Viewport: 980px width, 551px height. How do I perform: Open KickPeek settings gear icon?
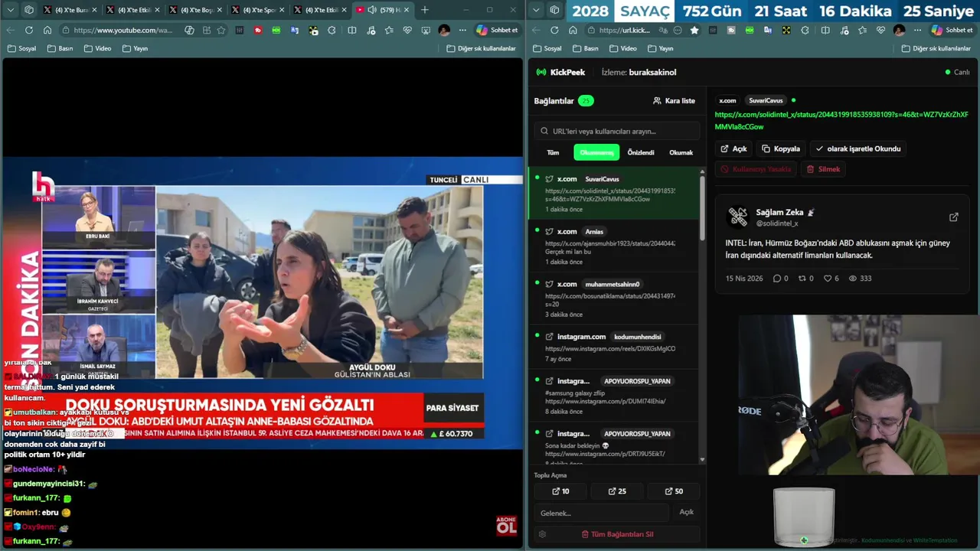(542, 534)
